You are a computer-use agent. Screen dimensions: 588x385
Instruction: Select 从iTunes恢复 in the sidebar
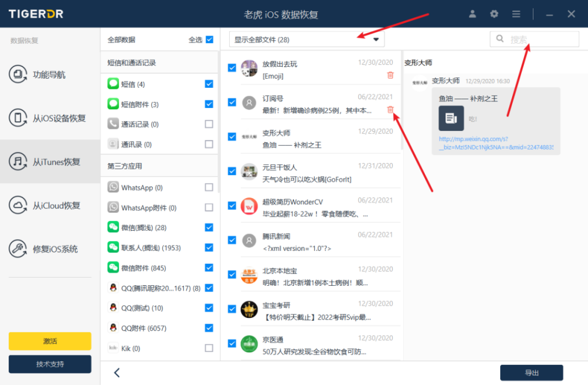50,162
